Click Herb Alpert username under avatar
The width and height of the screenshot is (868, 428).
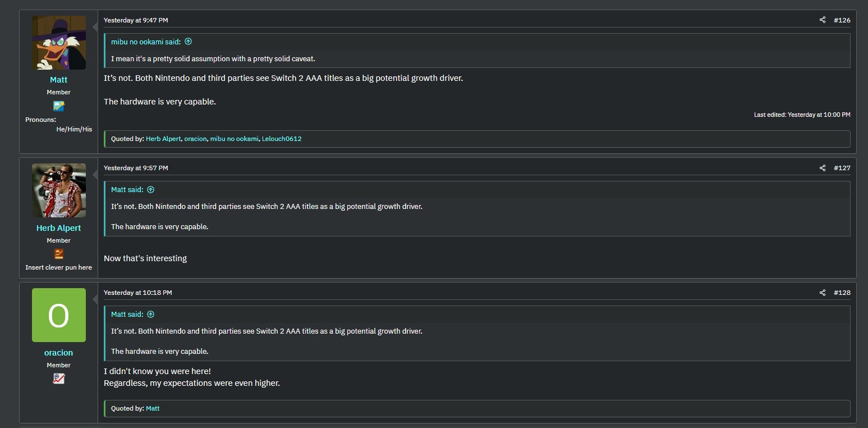pyautogui.click(x=59, y=228)
